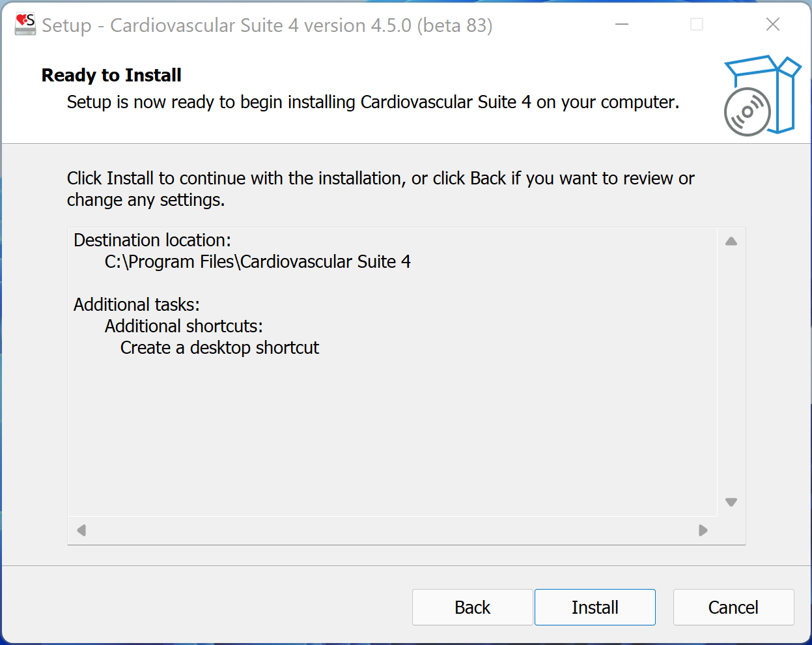The height and width of the screenshot is (645, 812).
Task: Click the "Ready to Install" heading
Action: coord(111,76)
